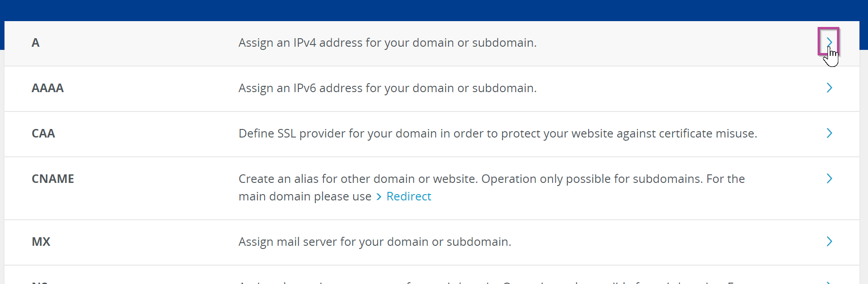Select the MX record type label
Screen dimensions: 868x284
(41, 242)
